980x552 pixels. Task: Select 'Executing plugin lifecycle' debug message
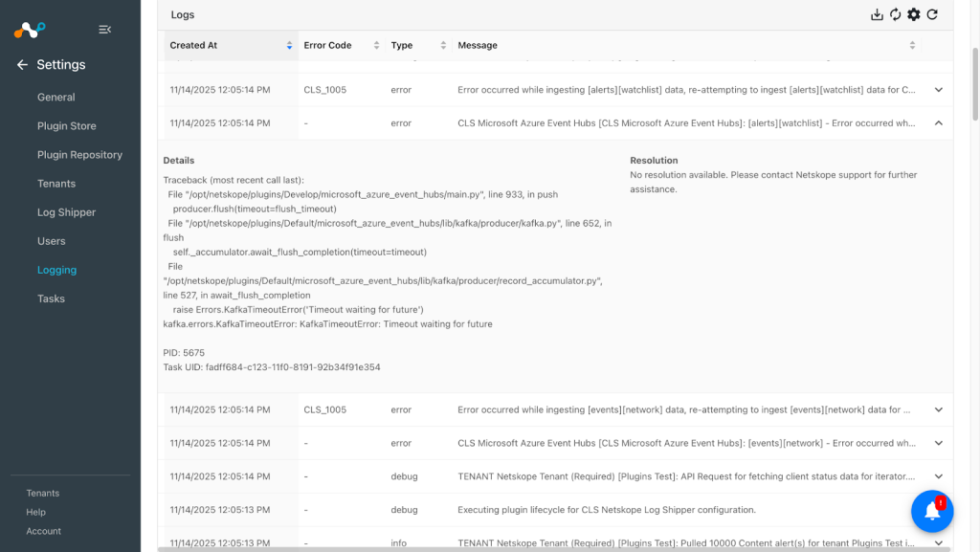click(607, 510)
